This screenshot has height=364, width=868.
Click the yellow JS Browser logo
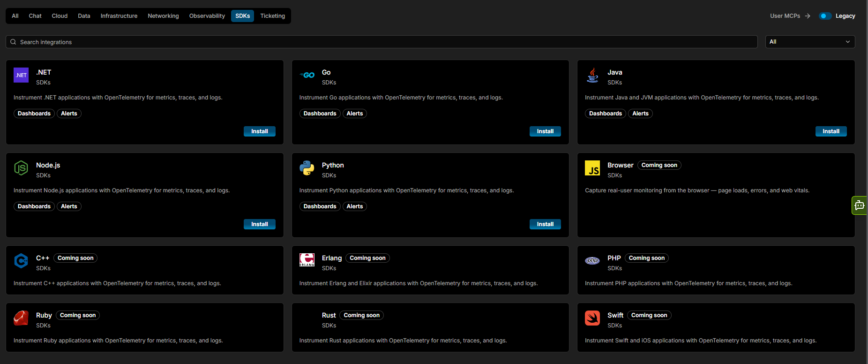click(592, 168)
